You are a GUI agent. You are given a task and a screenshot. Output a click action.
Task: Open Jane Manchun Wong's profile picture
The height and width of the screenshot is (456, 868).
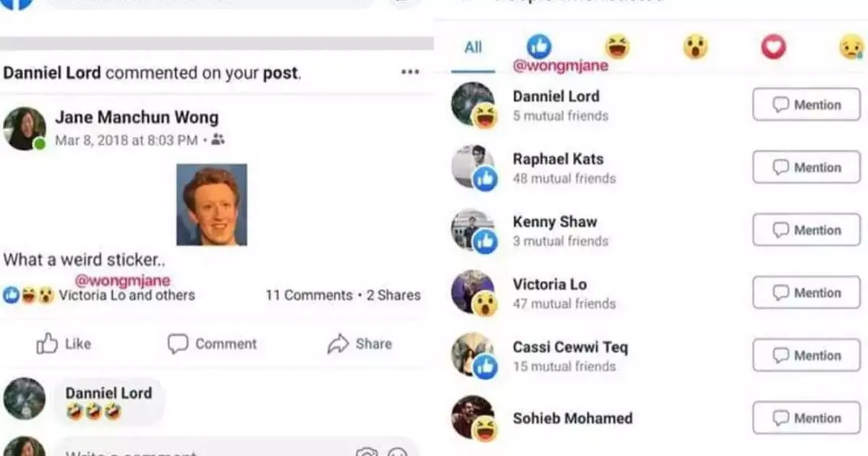(25, 128)
